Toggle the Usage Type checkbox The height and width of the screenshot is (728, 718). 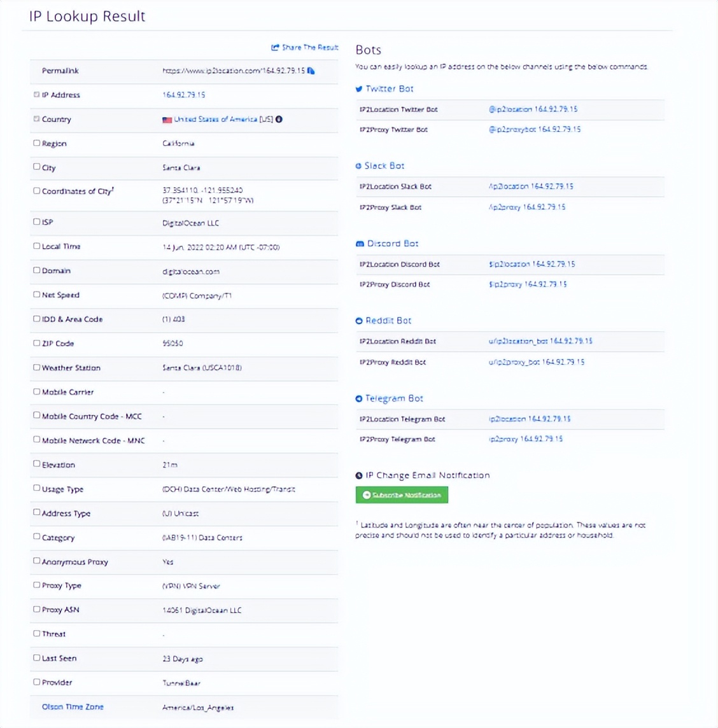tap(36, 488)
